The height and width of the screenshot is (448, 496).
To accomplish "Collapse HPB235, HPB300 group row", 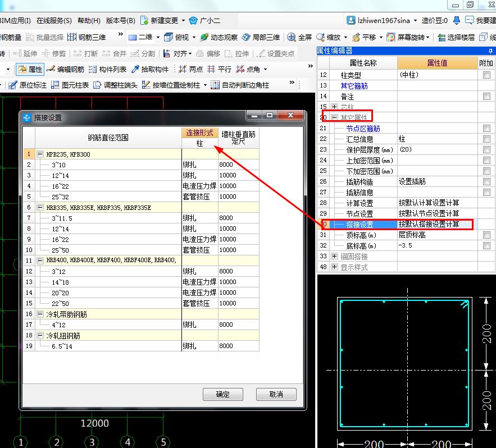I will pos(40,154).
